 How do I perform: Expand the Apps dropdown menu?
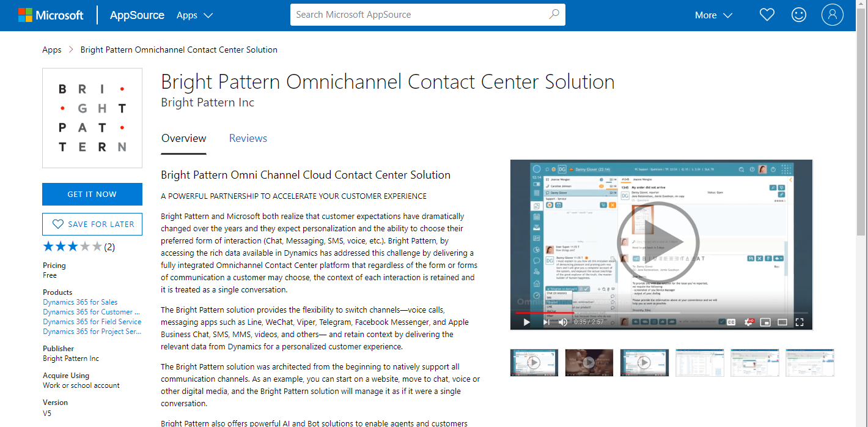[194, 15]
